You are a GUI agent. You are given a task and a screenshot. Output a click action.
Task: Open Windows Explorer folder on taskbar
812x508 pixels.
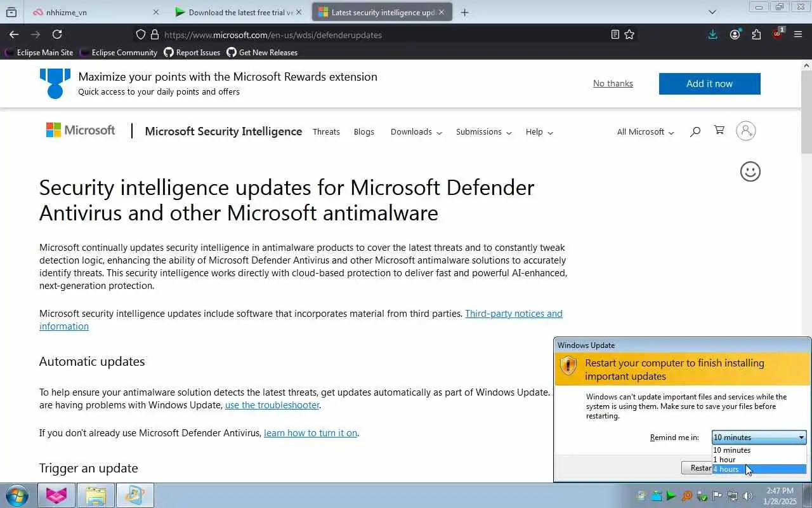pyautogui.click(x=96, y=495)
